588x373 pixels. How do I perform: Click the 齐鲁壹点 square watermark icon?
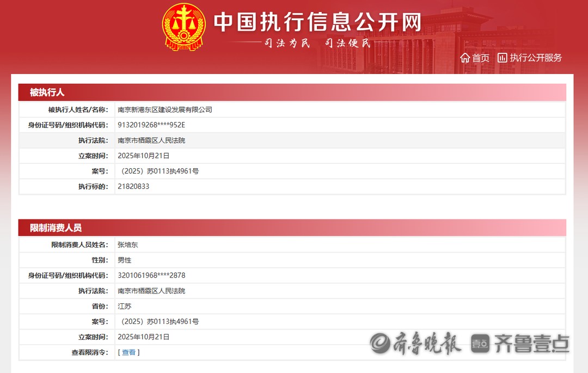tap(480, 343)
